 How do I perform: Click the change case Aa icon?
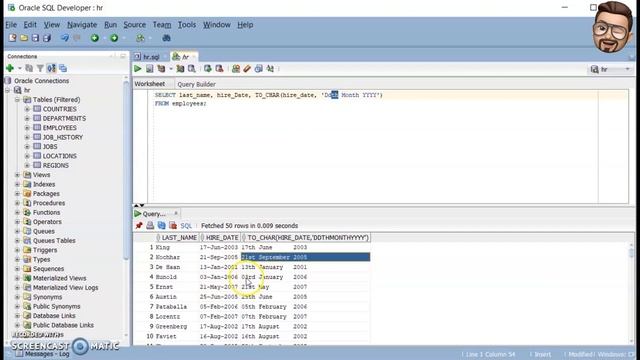(x=270, y=69)
